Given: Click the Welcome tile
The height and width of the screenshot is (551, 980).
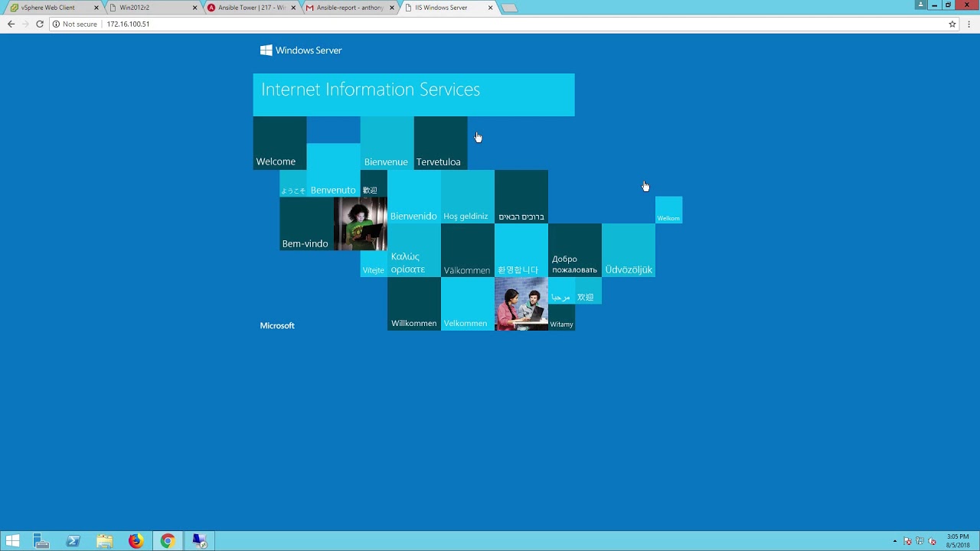Looking at the screenshot, I should point(279,143).
